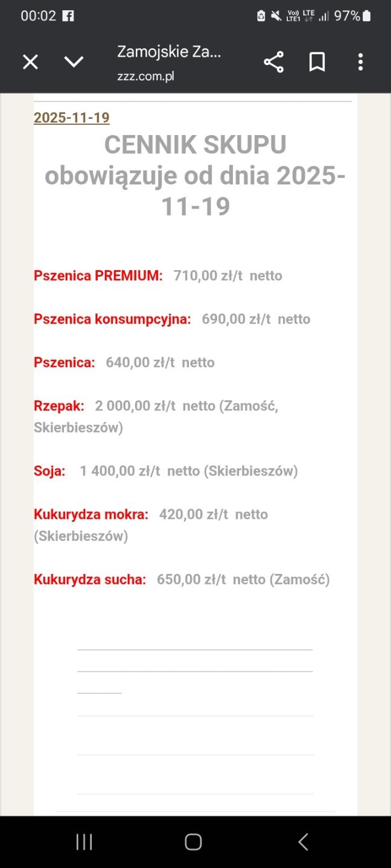Tap the Zamojskie Za... page title
This screenshot has height=868, width=391.
click(x=169, y=52)
